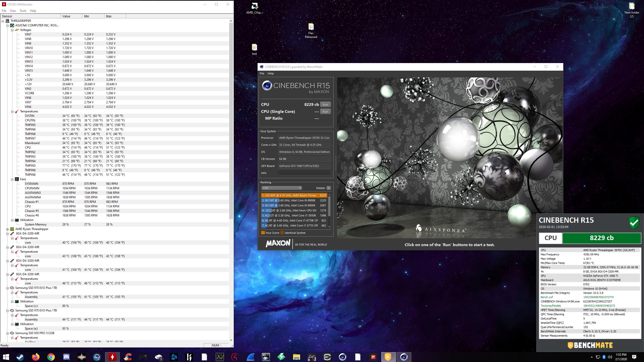Click the Max column header in HWMonitor

(115, 16)
